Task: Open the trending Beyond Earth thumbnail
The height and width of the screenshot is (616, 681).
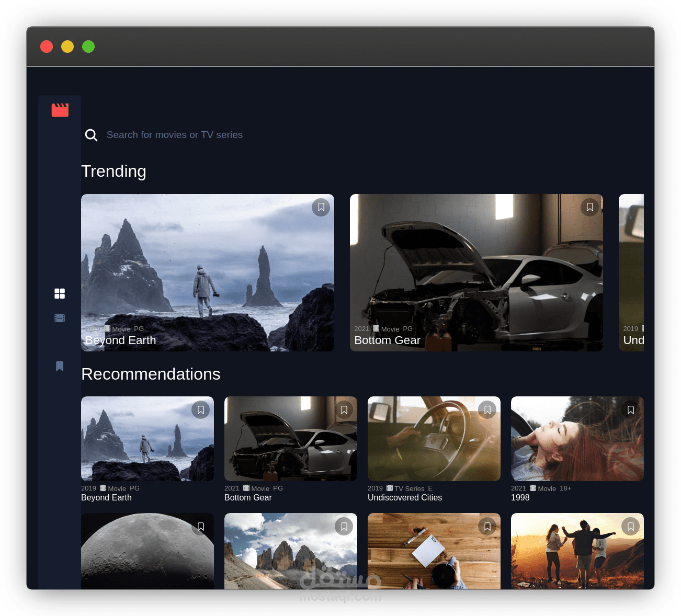Action: click(x=208, y=272)
